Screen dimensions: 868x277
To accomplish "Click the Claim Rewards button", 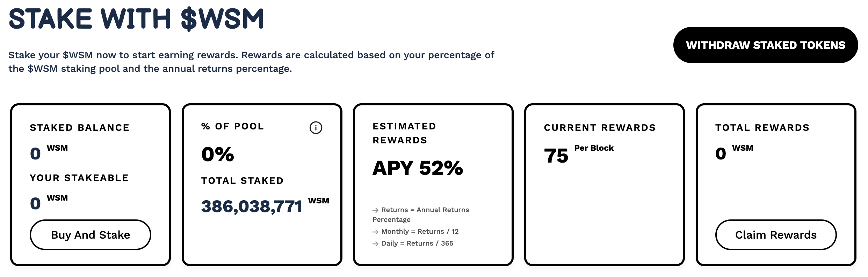I will tap(776, 235).
